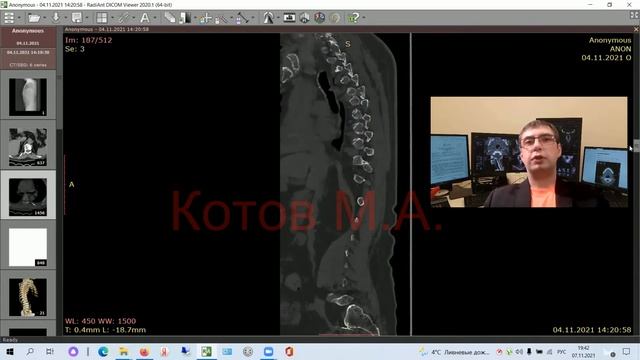Open the help question mark icon
The width and height of the screenshot is (640, 360).
353,18
